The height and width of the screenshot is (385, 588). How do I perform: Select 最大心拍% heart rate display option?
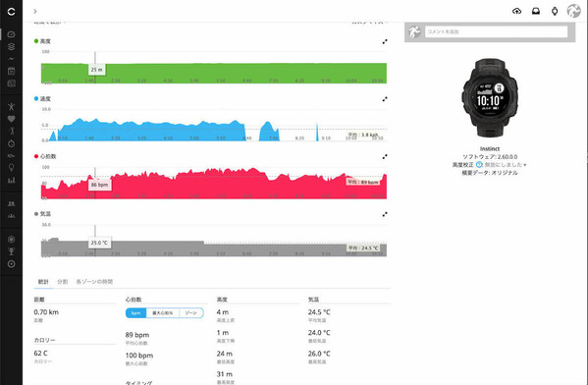click(163, 313)
